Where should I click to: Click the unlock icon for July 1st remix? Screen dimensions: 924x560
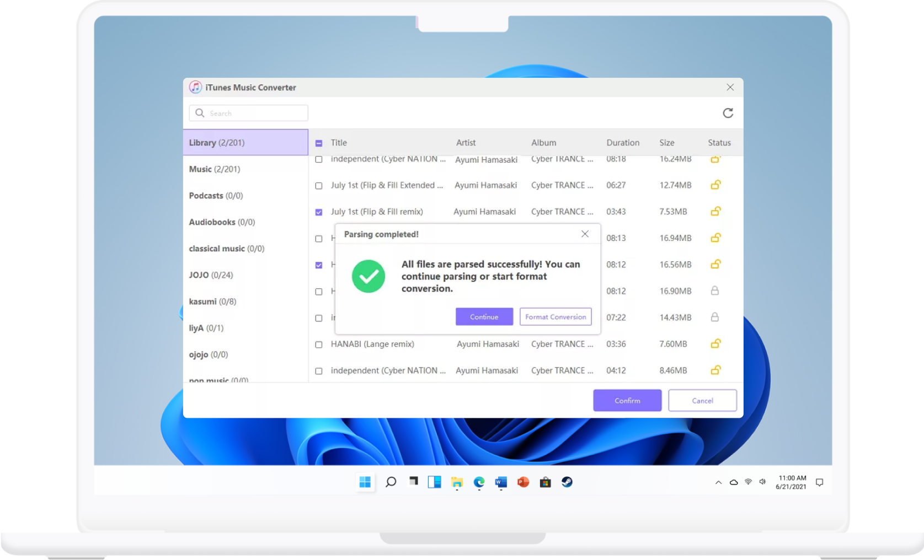tap(715, 211)
